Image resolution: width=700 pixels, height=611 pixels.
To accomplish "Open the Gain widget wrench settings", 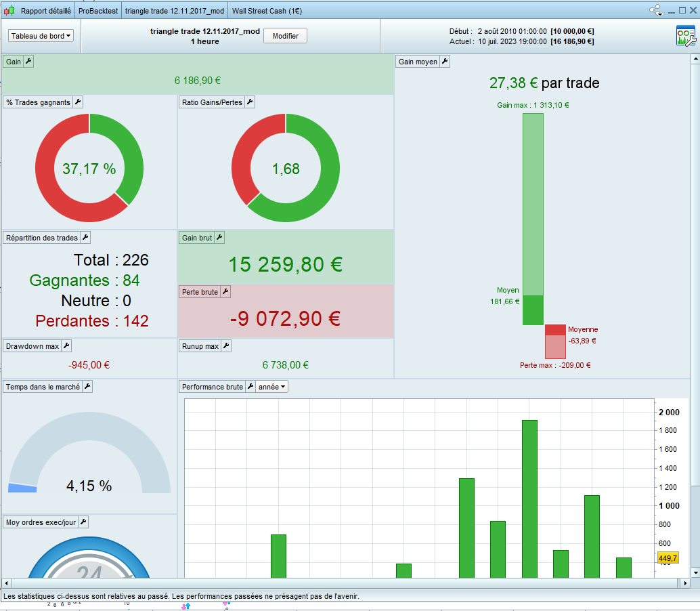I will pos(28,61).
